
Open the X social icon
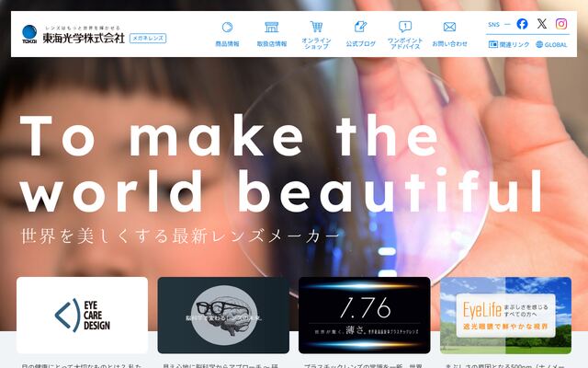pyautogui.click(x=541, y=24)
